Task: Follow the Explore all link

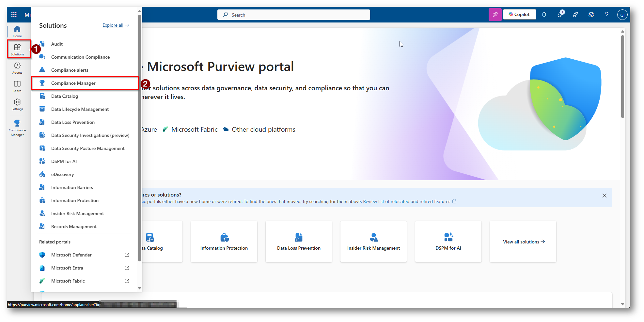Action: pos(113,25)
